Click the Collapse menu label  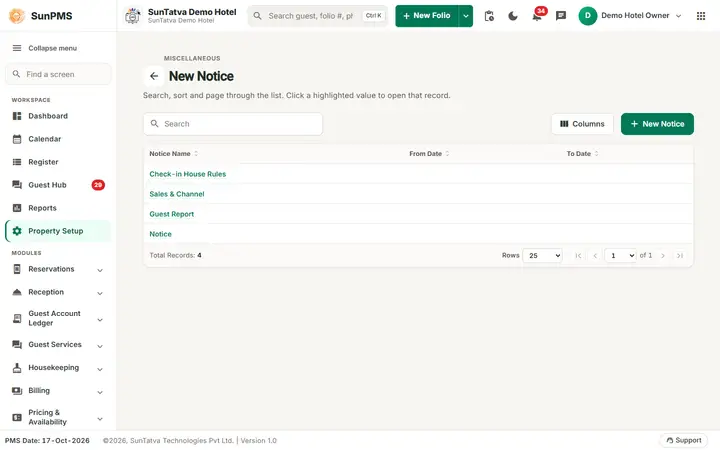pos(53,48)
